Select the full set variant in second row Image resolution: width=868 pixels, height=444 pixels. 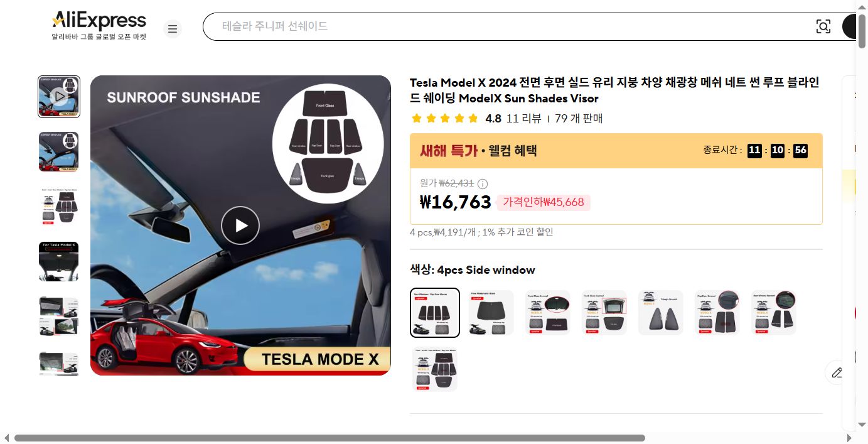[x=435, y=369]
